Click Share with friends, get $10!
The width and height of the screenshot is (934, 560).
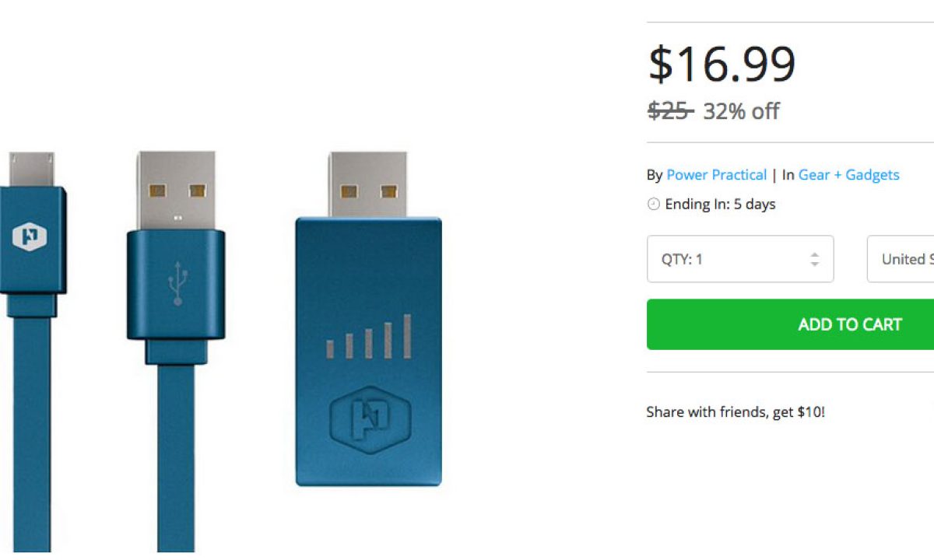[735, 412]
